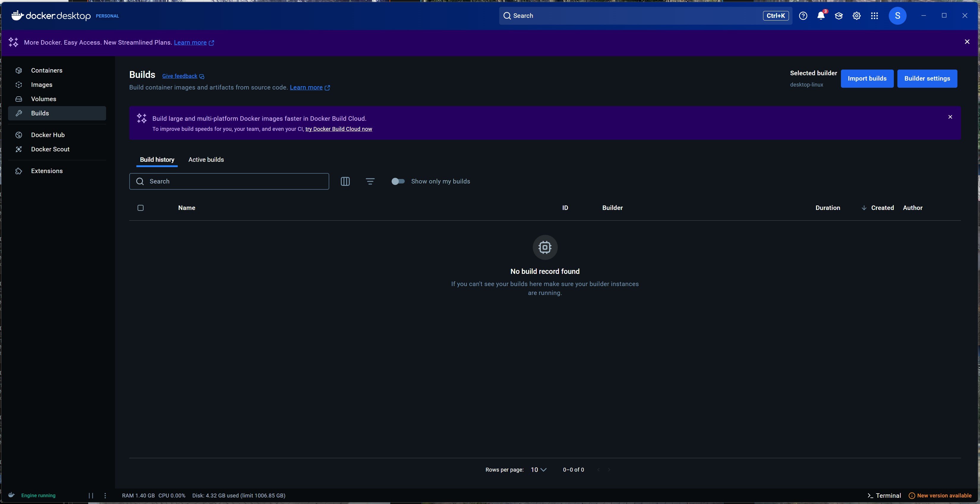Click the builds Search field

(229, 181)
